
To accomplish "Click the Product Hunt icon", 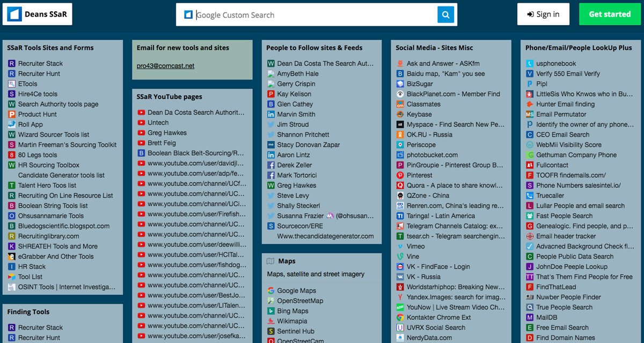I will click(x=12, y=114).
